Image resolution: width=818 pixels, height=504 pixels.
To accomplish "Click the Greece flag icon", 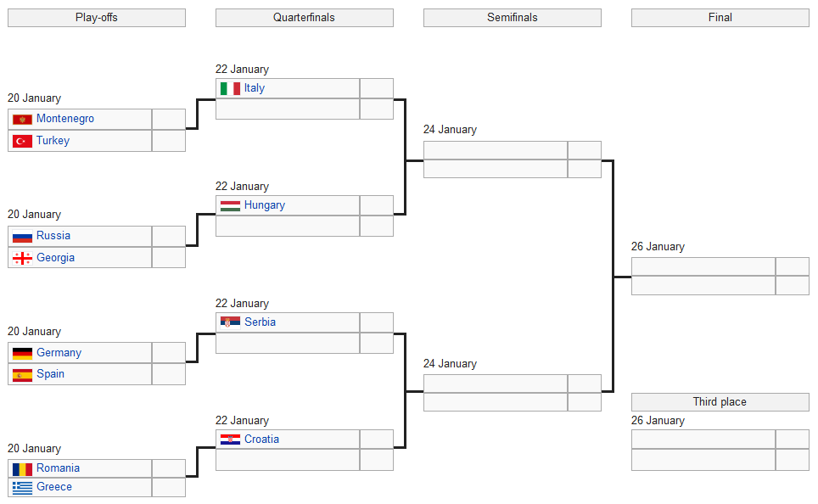I will 22,487.
